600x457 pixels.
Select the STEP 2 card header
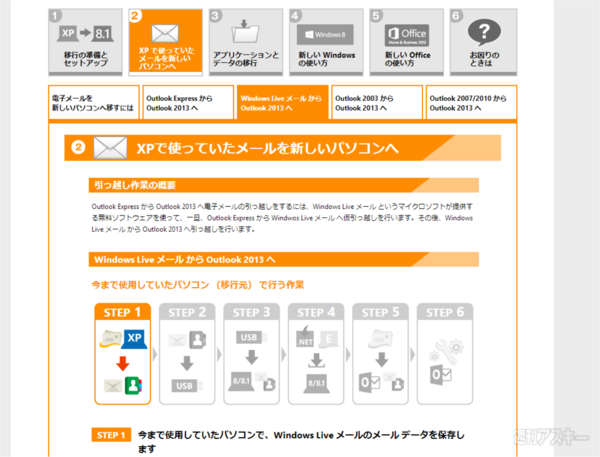tap(187, 312)
